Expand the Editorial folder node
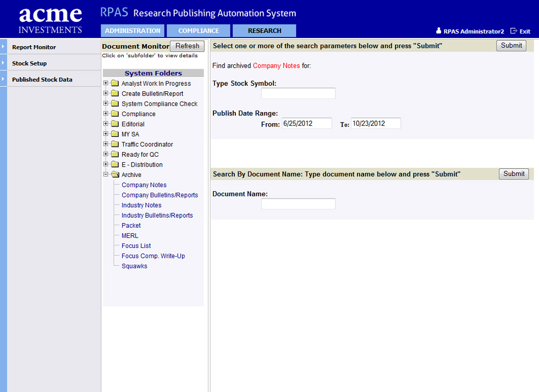This screenshot has height=392, width=539. (x=106, y=124)
